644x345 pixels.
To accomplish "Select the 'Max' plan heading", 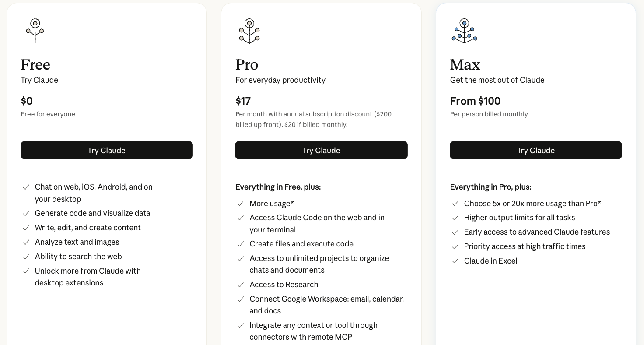I will click(x=465, y=65).
